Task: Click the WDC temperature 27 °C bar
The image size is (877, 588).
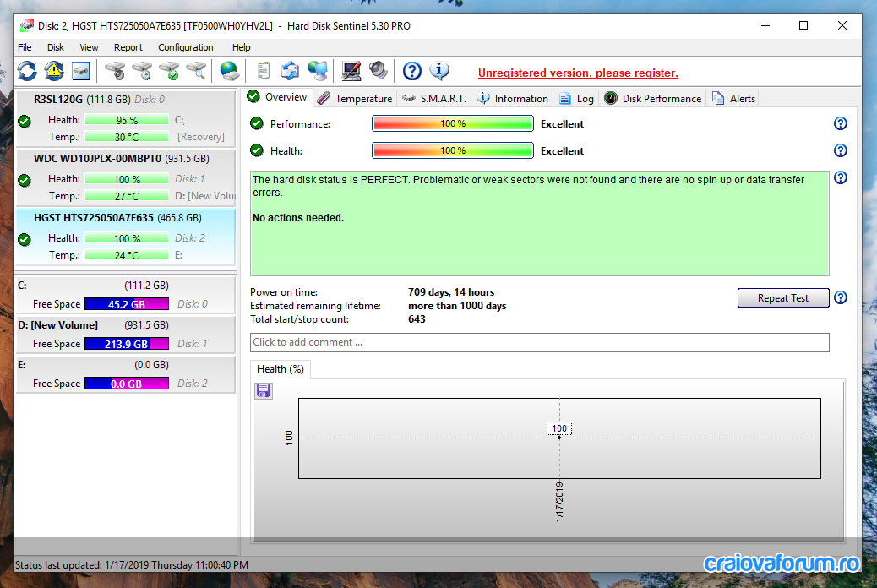Action: pyautogui.click(x=127, y=196)
